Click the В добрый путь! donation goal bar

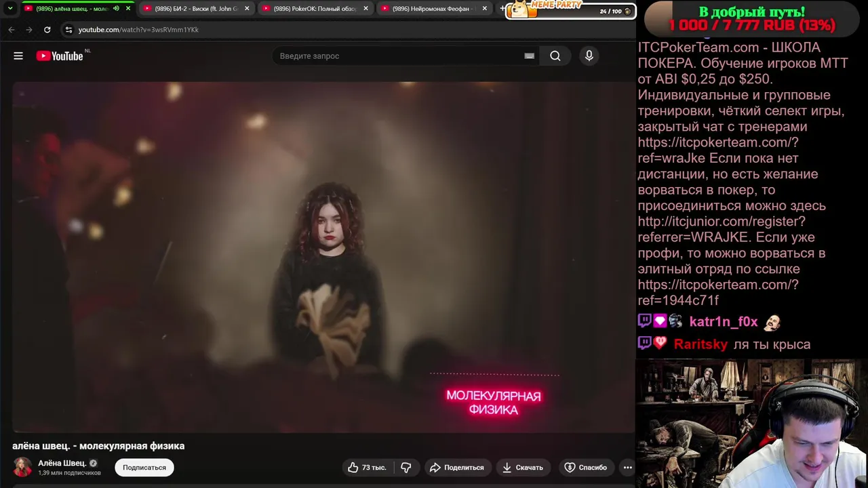click(x=751, y=19)
